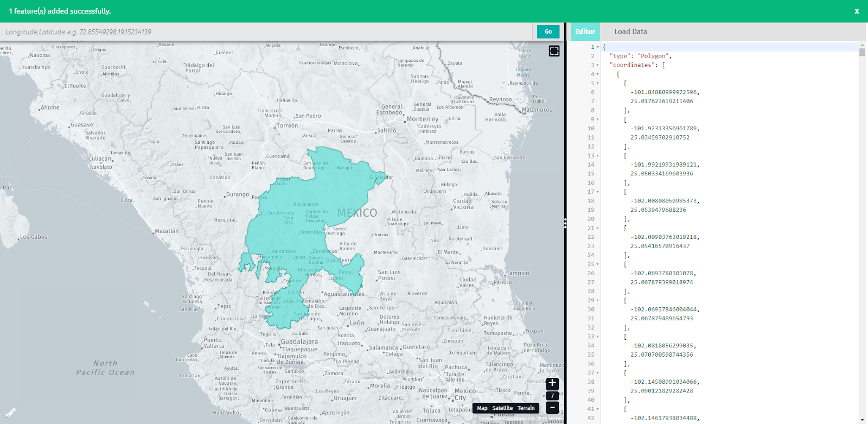
Task: Click the value 25.050334169603936 in the editor
Action: pyautogui.click(x=662, y=174)
